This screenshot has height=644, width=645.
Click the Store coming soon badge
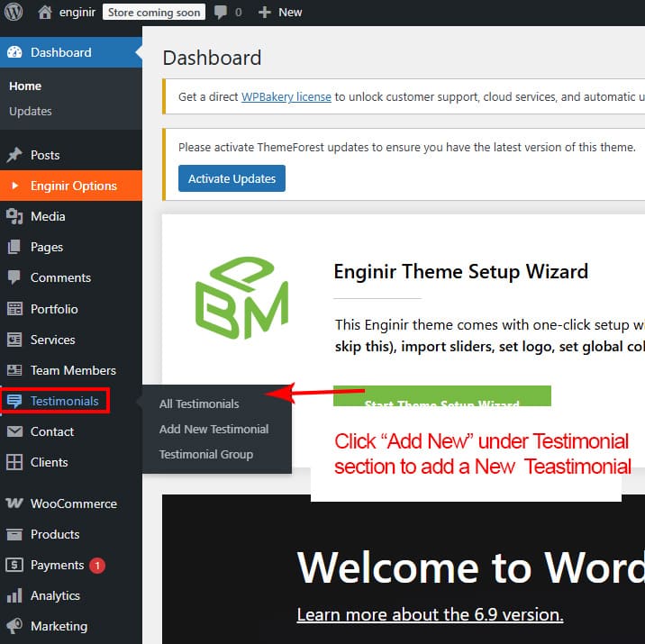tap(153, 12)
